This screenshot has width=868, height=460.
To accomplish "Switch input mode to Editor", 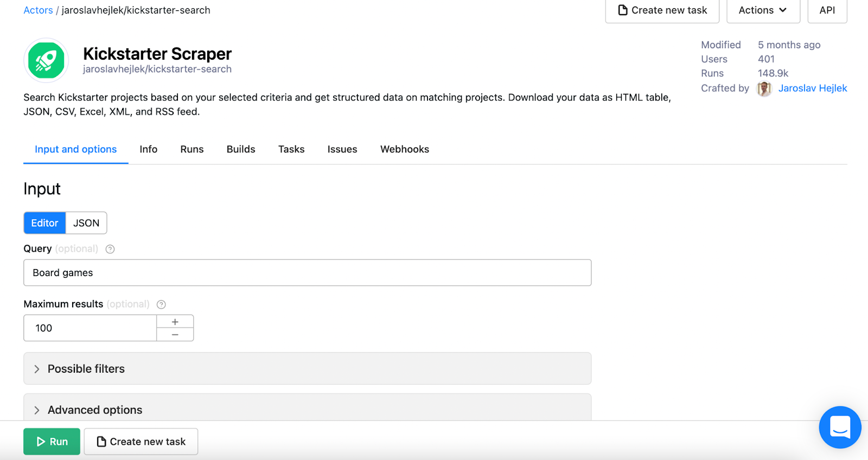I will (44, 223).
